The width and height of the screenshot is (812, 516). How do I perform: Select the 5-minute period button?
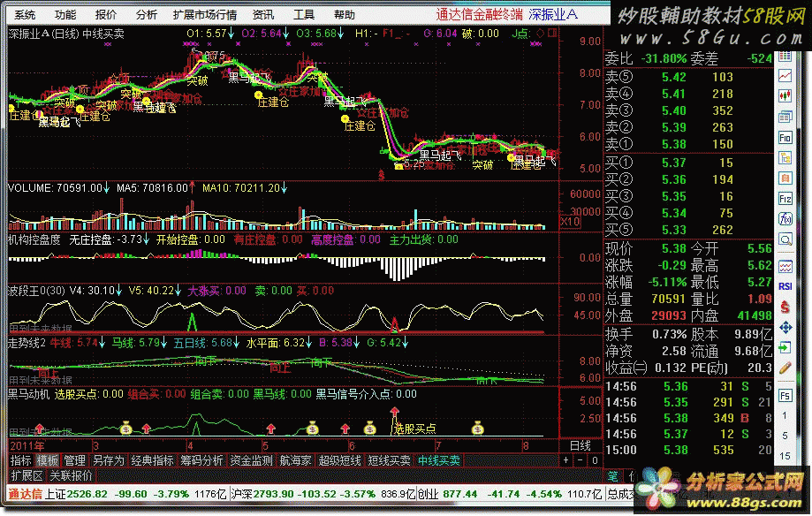pos(785,436)
